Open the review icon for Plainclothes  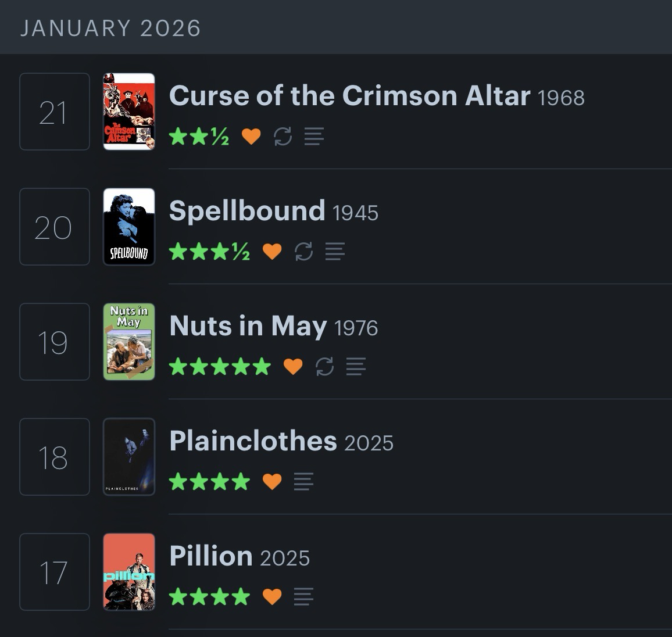303,482
